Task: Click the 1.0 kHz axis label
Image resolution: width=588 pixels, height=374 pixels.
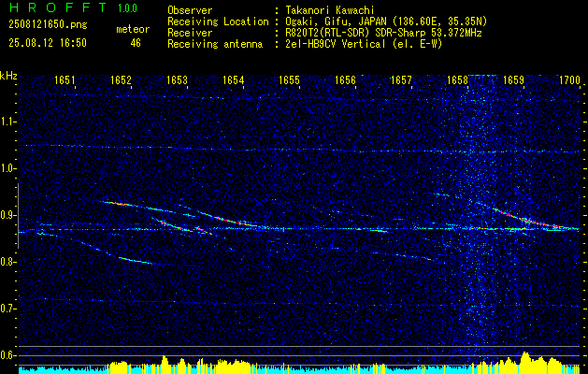Action: coord(7,168)
